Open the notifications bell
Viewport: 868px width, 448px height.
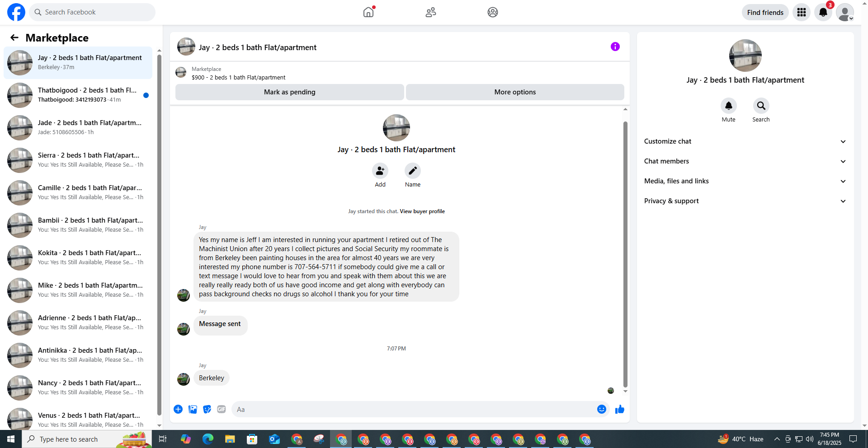coord(823,12)
